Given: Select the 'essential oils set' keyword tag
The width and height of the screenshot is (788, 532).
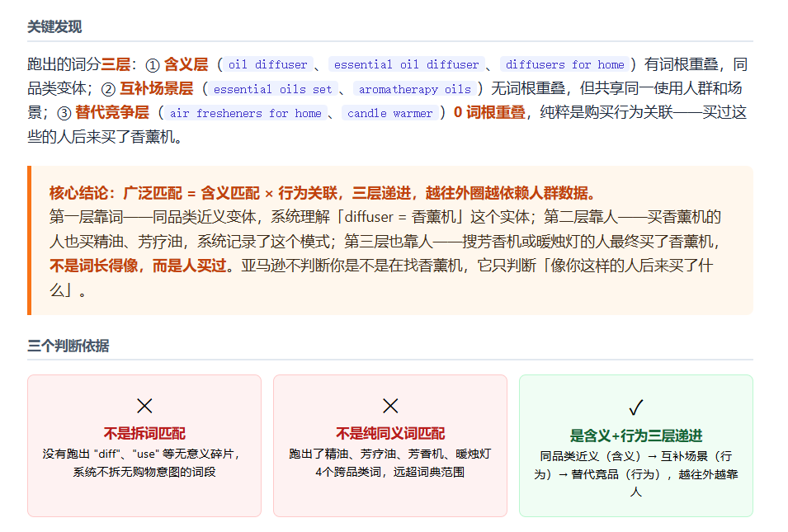Looking at the screenshot, I should tap(273, 89).
